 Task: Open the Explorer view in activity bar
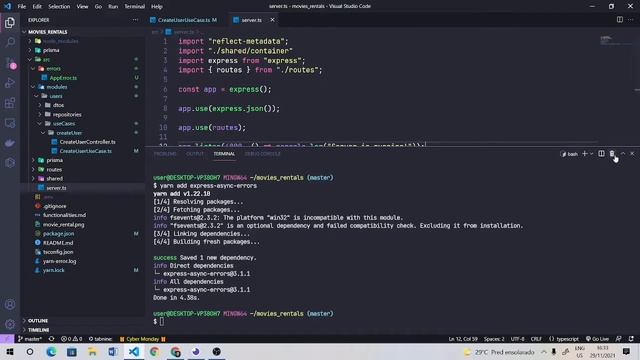pos(10,22)
